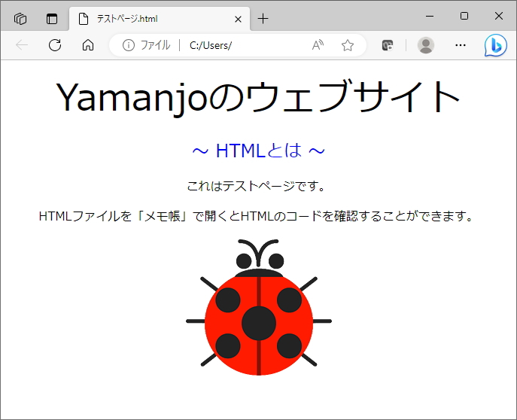Screen dimensions: 517x420
Task: Close the browser window
Action: click(499, 16)
